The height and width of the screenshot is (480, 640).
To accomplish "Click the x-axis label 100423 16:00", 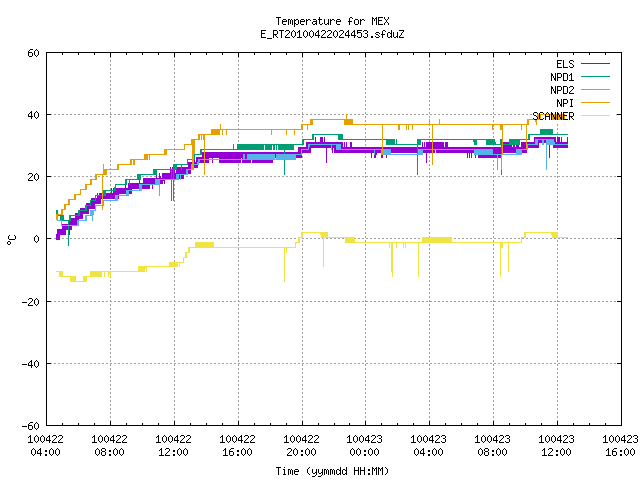I will point(620,446).
